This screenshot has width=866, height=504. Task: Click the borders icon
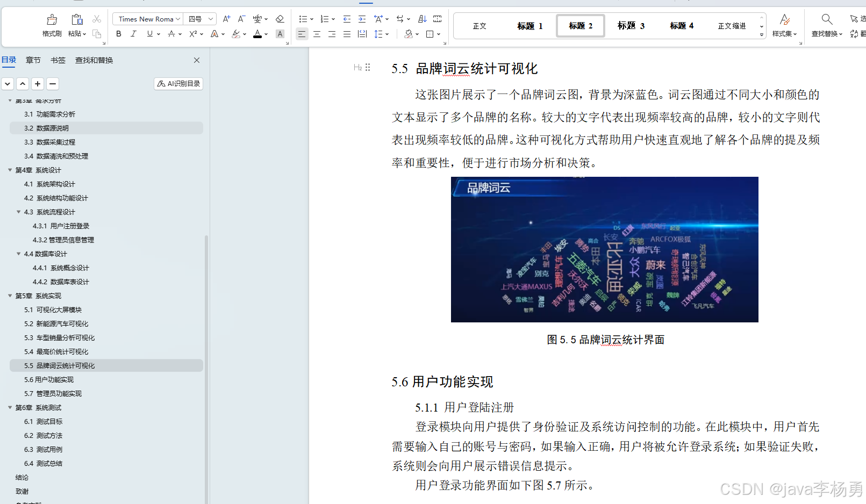coord(430,34)
